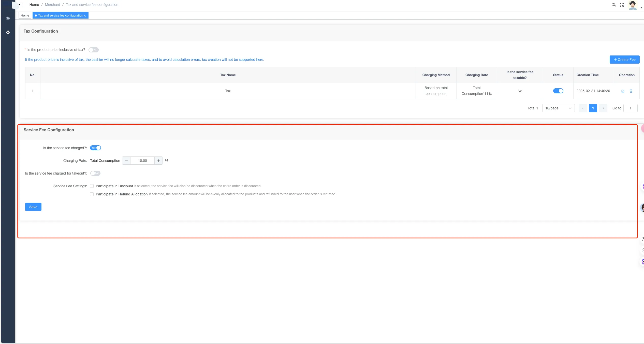Go to previous page arrow
Viewport: 644px width, 344px height.
click(583, 108)
